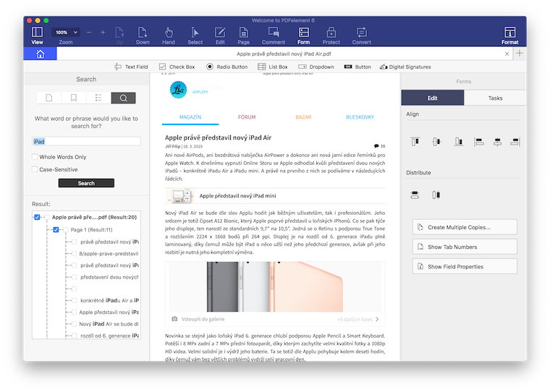Add Digital Signatures field
The width and height of the screenshot is (550, 392).
click(405, 67)
